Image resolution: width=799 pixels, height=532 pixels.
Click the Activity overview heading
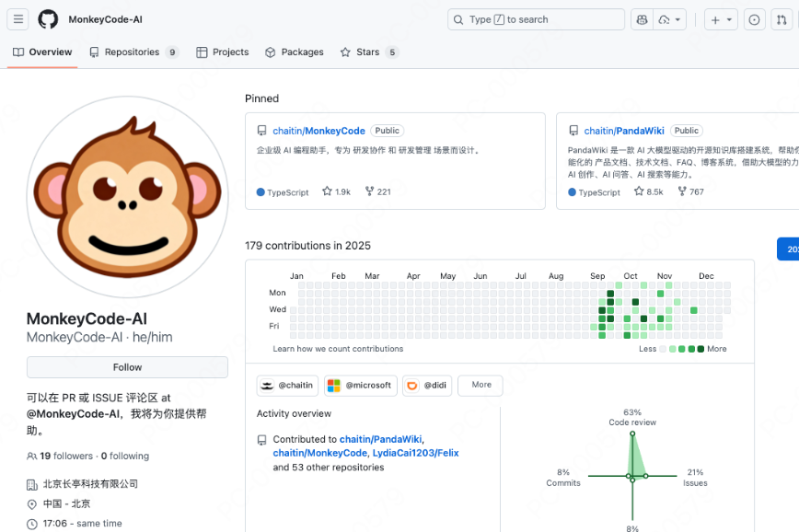point(294,414)
